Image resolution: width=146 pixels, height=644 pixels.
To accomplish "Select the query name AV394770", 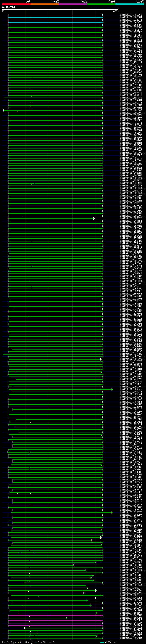I will pyautogui.click(x=8, y=7).
